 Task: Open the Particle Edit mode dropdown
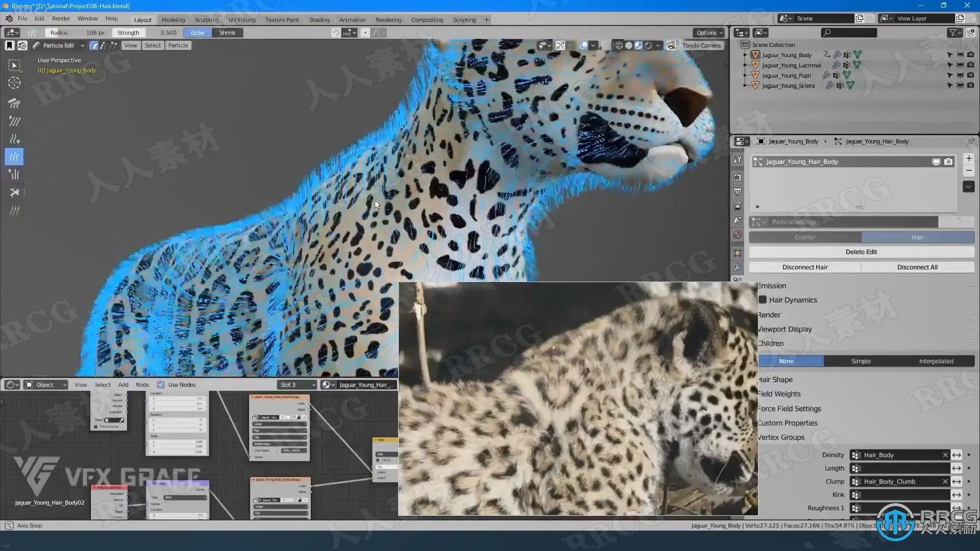(59, 45)
